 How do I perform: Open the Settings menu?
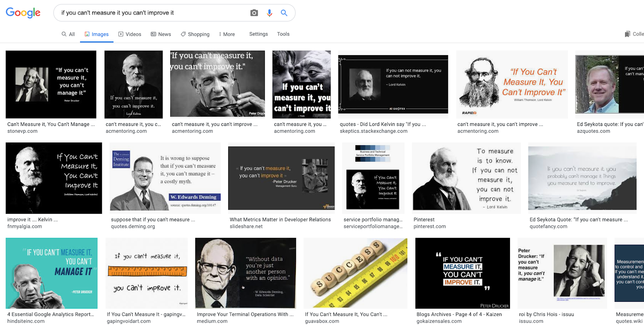[258, 34]
